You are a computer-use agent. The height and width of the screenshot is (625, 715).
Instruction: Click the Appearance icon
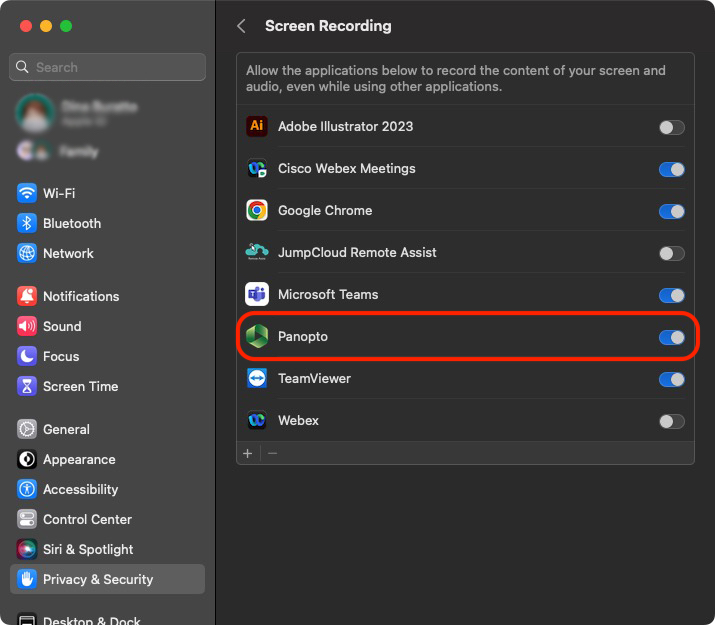(27, 459)
